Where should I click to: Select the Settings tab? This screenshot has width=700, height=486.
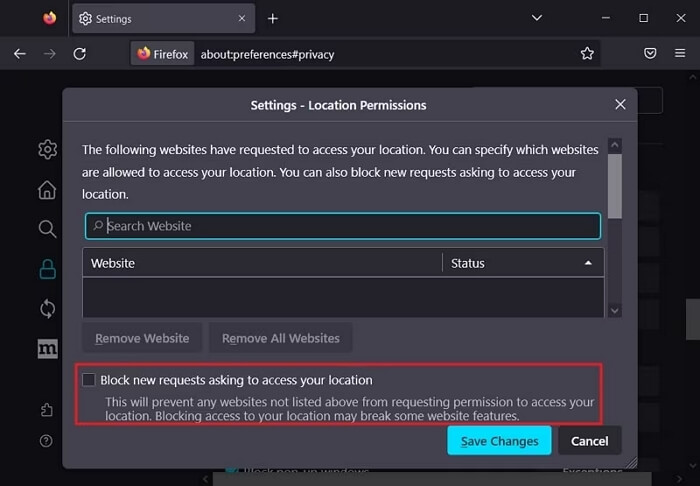click(x=163, y=19)
